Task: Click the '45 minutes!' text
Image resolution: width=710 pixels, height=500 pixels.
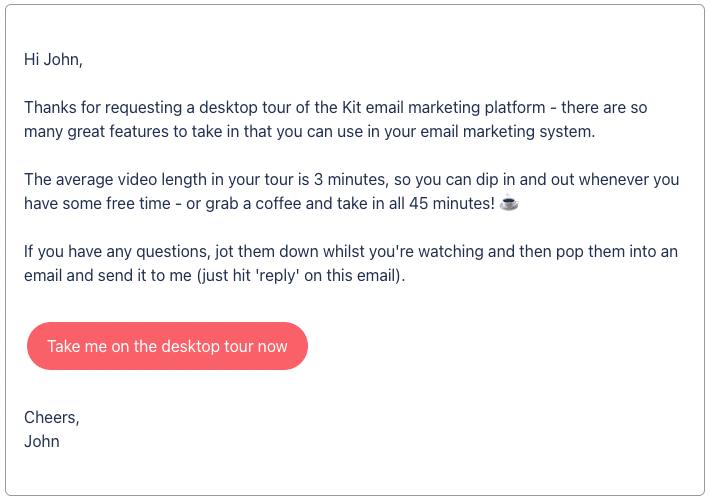Action: (x=452, y=203)
